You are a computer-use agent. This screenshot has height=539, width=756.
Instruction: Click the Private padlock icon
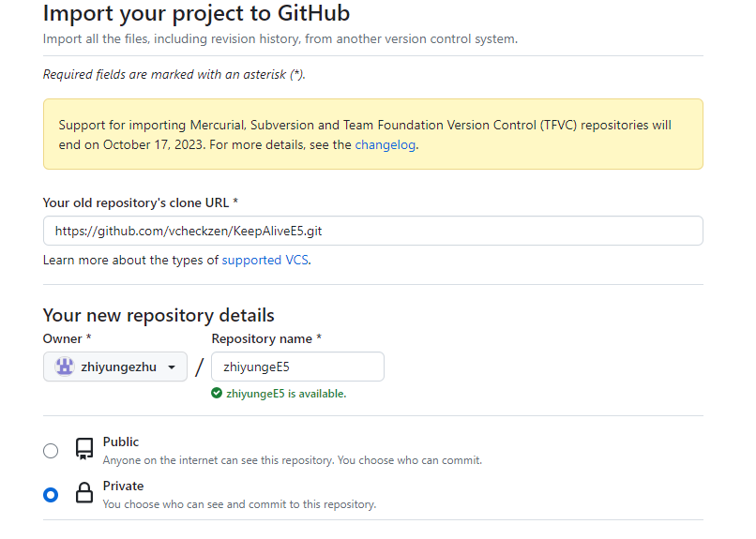pyautogui.click(x=84, y=493)
